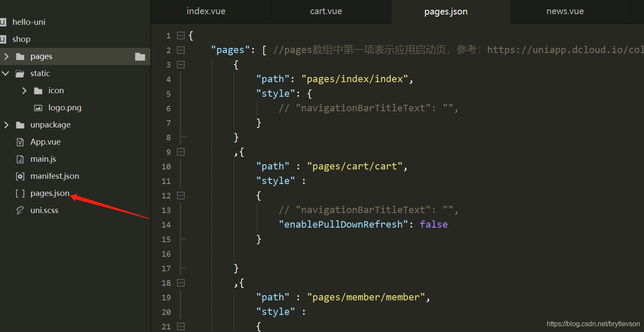The image size is (644, 332).
Task: Select the hello-uni project
Action: 29,22
